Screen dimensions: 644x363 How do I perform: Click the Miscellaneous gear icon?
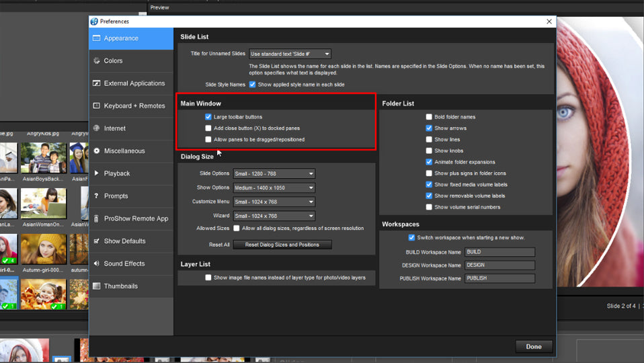[97, 151]
